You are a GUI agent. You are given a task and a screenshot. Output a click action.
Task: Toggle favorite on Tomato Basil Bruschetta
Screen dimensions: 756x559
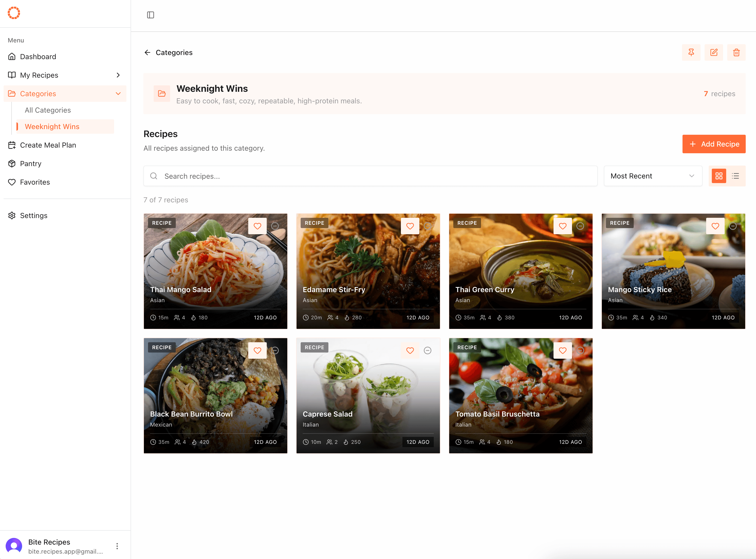coord(562,350)
